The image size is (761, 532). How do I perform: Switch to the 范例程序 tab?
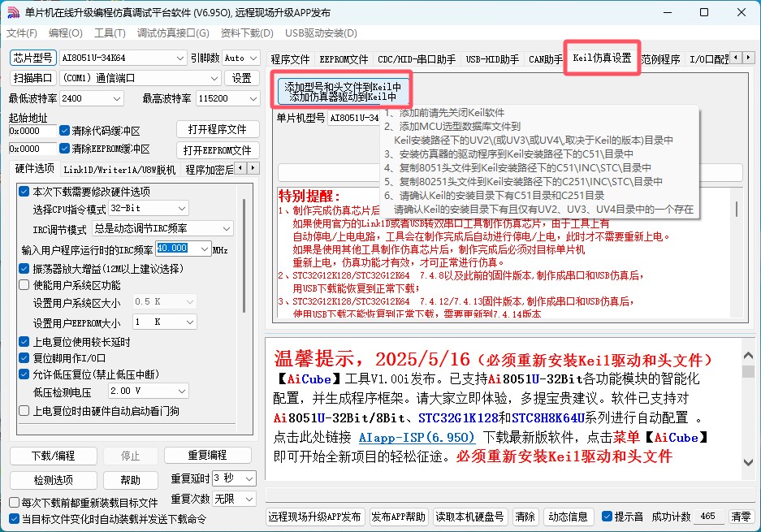point(660,59)
